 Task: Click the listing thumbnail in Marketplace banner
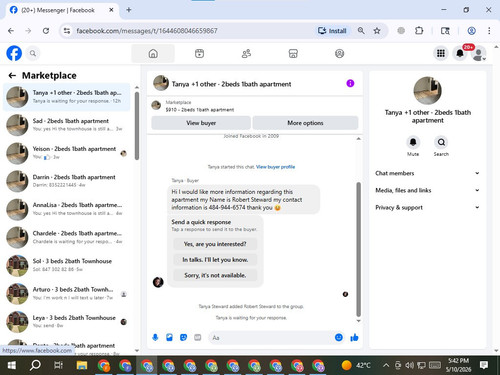(x=156, y=106)
